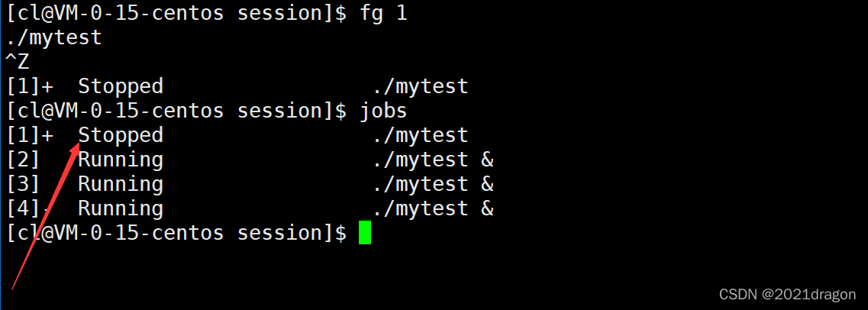868x310 pixels.
Task: Click './mytest &' on job [2] line
Action: (434, 160)
